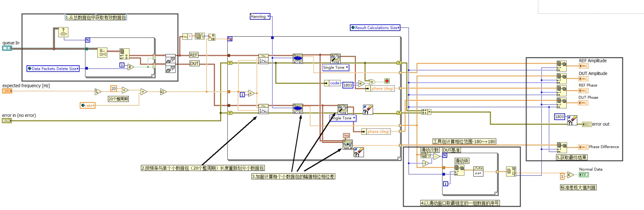
Task: Click the Get Queue Status node
Action: click(x=63, y=32)
